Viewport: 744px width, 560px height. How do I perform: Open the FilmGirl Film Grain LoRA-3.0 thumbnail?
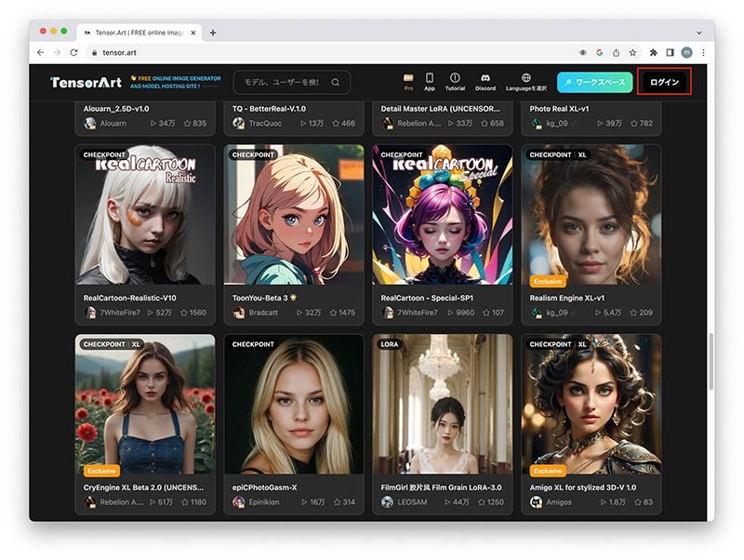click(x=443, y=405)
